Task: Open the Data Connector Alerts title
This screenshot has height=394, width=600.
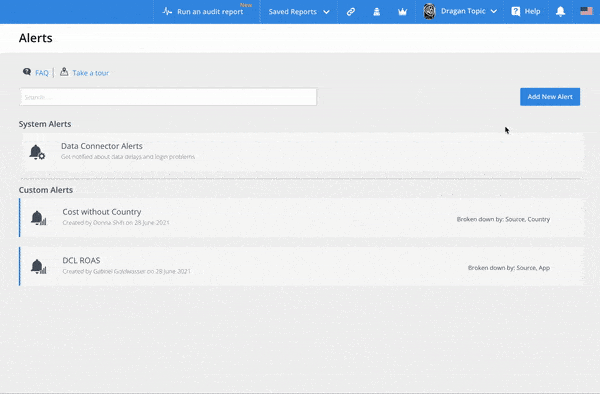Action: click(x=102, y=146)
